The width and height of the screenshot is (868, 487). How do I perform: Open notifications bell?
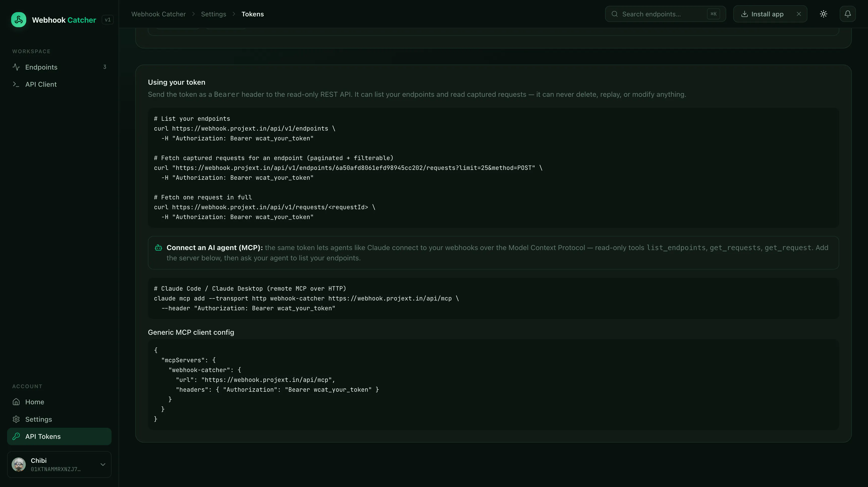pyautogui.click(x=848, y=14)
